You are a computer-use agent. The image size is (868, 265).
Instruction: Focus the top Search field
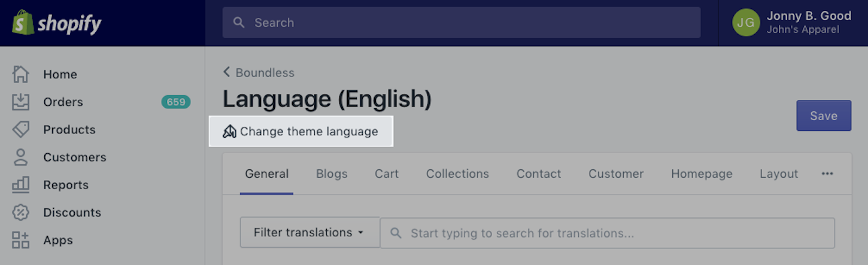(x=462, y=23)
